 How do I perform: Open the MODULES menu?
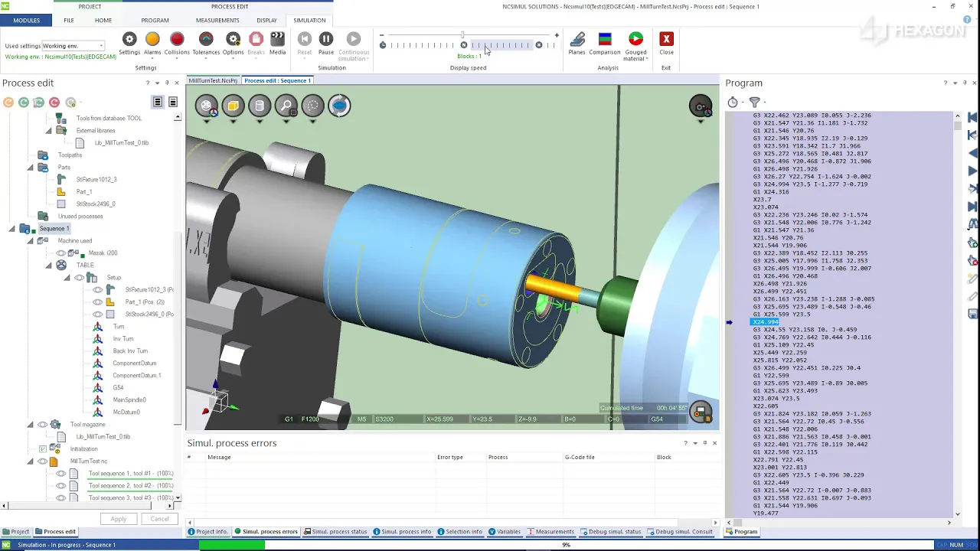26,21
